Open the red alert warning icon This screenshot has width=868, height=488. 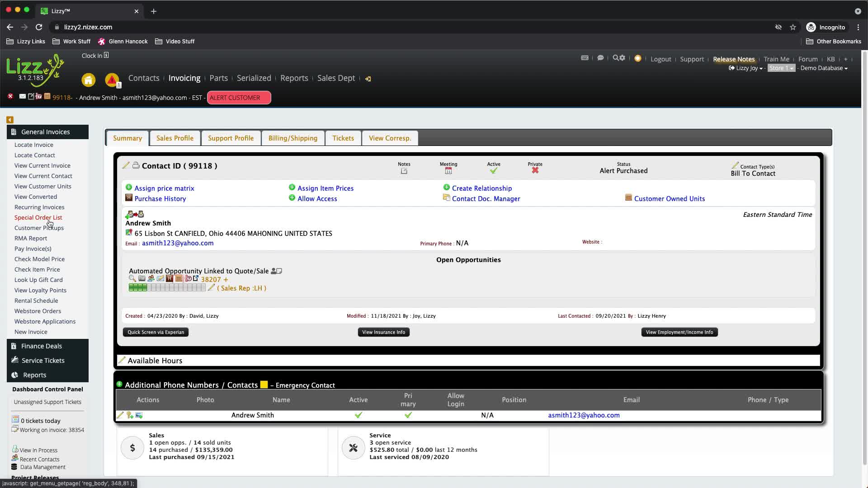point(112,80)
